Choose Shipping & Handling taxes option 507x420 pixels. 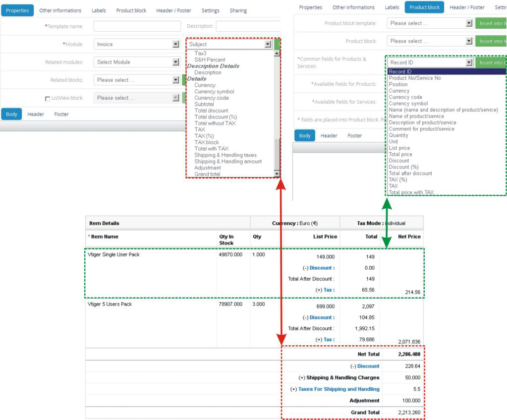tap(225, 155)
